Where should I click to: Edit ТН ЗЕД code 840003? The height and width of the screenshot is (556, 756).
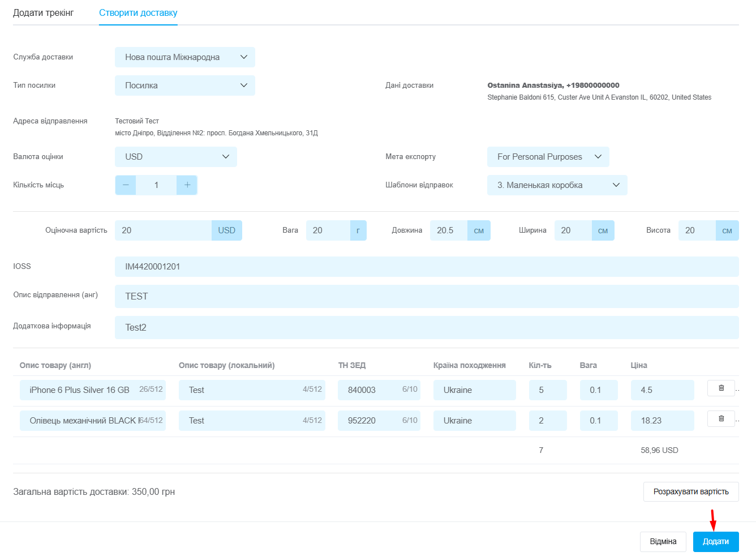point(379,390)
